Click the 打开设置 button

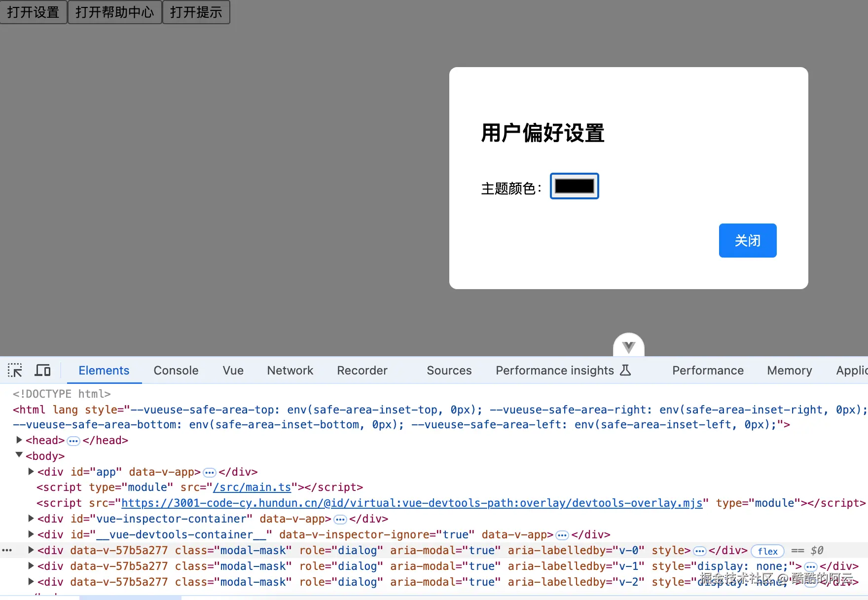(x=34, y=12)
